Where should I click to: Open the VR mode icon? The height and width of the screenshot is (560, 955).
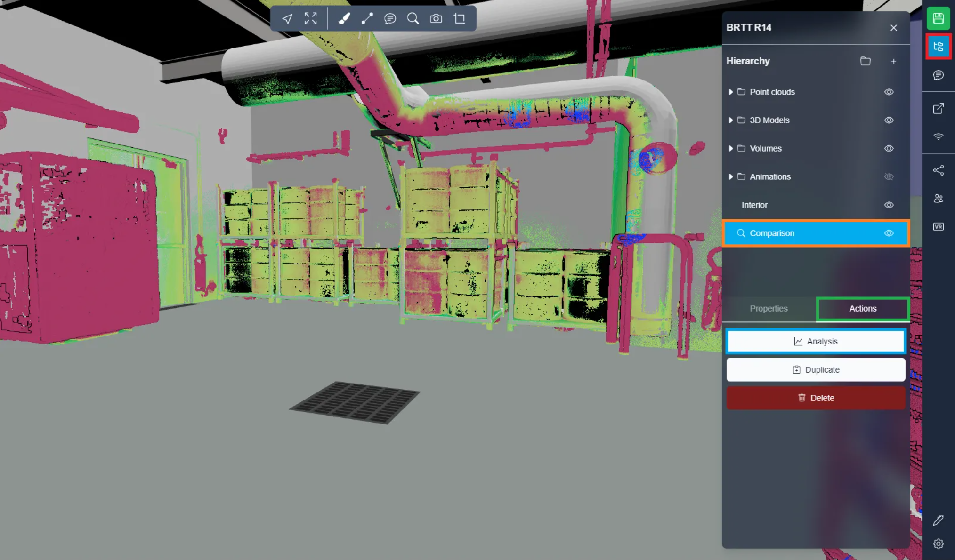938,227
